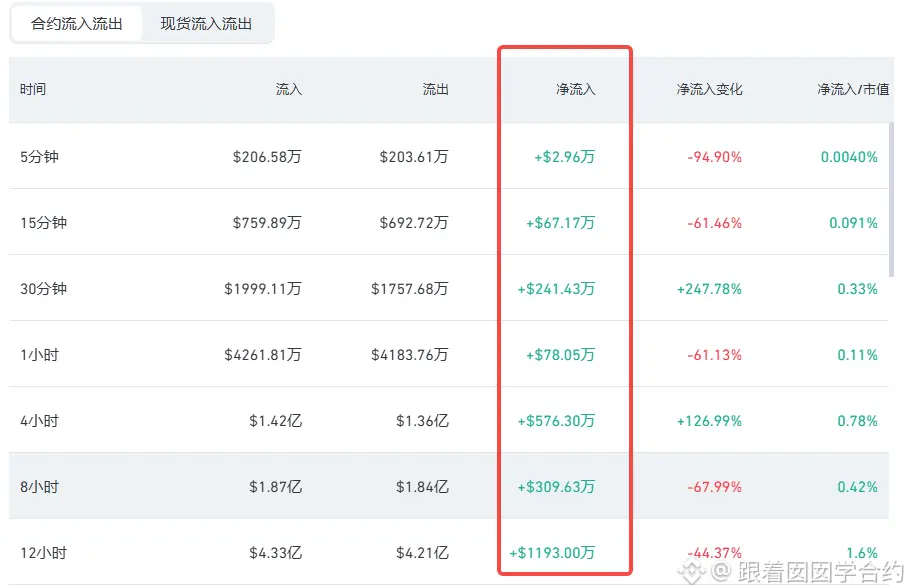The image size is (907, 585).
Task: Sort by 净流入/市值 column header
Action: coord(853,89)
